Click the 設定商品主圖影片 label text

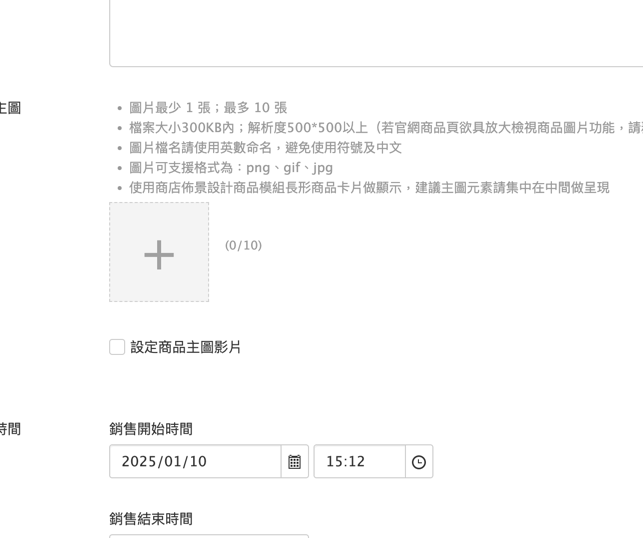[186, 347]
